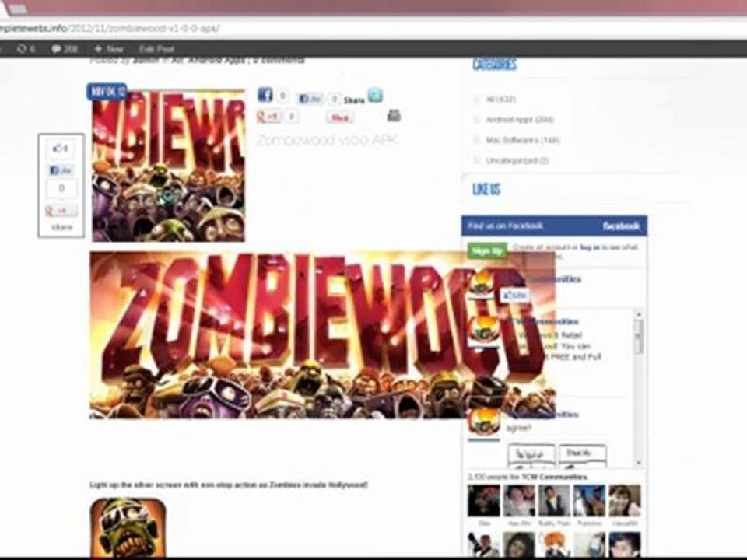
Task: Click the Twitter bird share icon
Action: (x=375, y=95)
